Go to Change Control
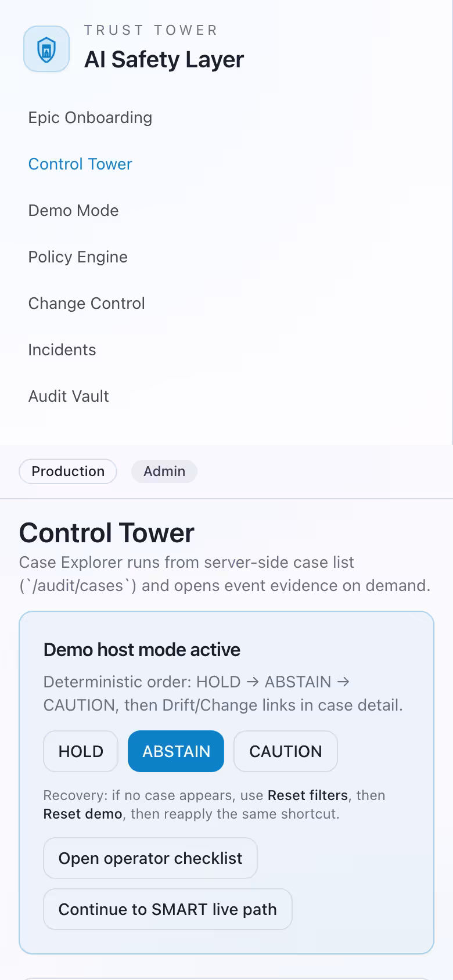This screenshot has height=980, width=453. point(86,303)
